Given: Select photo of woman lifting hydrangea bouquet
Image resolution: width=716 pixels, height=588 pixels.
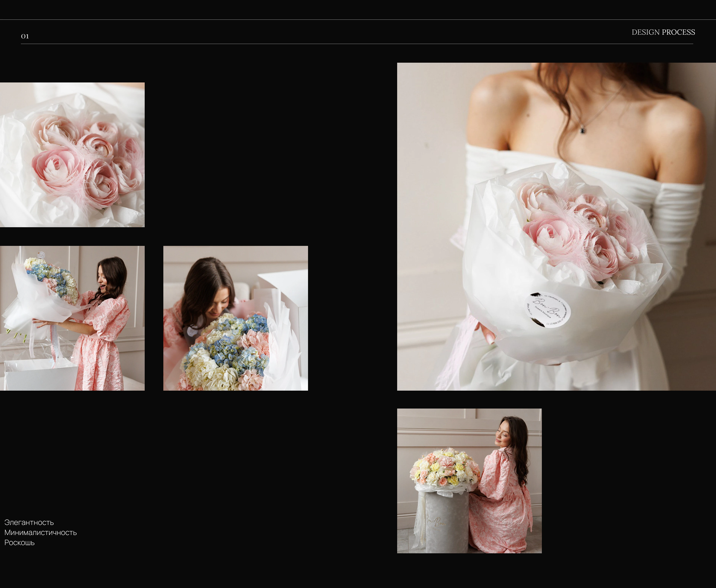Looking at the screenshot, I should 72,318.
